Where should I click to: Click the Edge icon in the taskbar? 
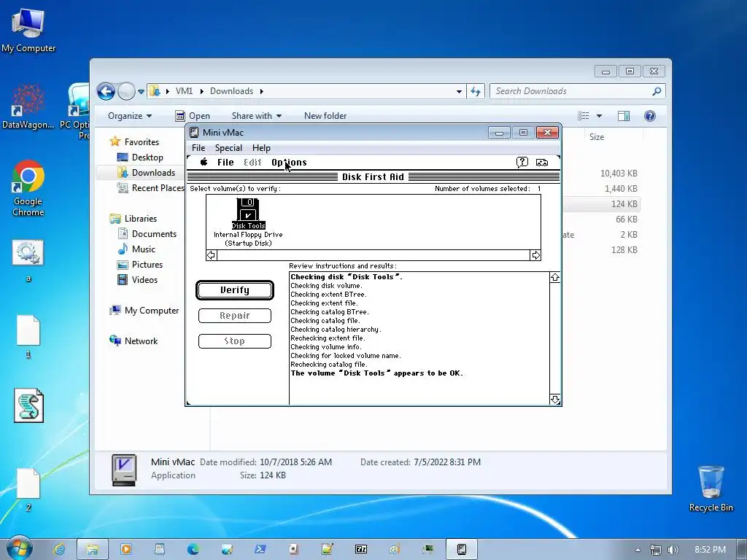pyautogui.click(x=193, y=549)
